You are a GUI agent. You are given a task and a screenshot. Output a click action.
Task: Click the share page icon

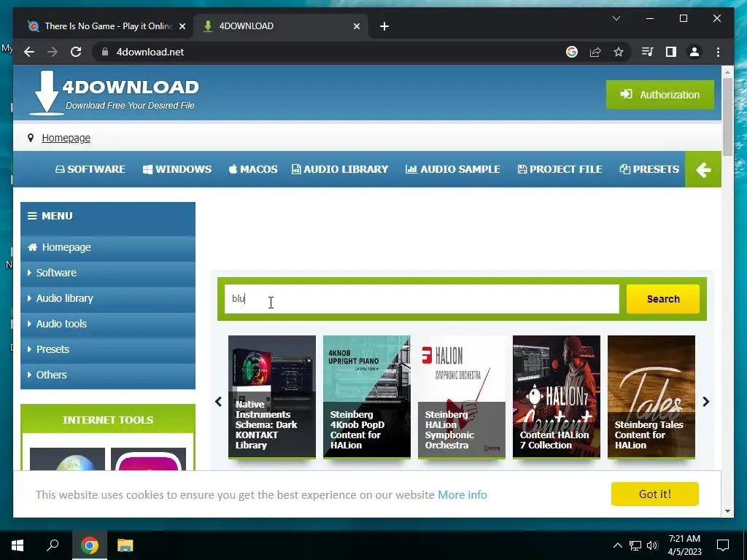[595, 52]
